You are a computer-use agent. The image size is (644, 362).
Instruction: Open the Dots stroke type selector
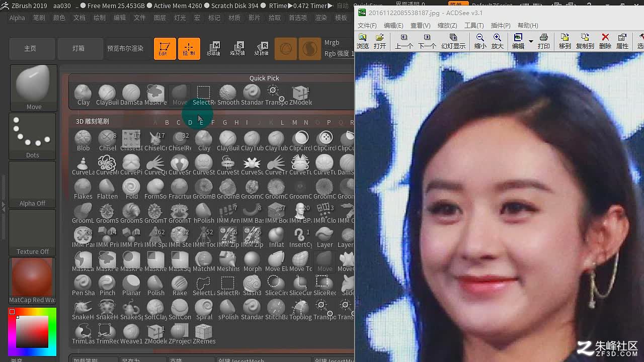33,136
